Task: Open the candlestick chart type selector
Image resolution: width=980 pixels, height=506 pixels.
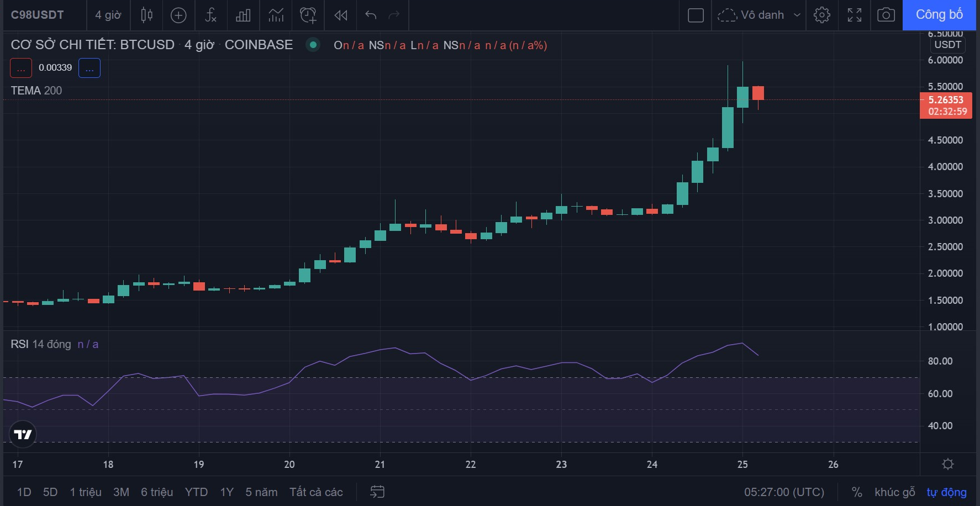Action: point(146,15)
